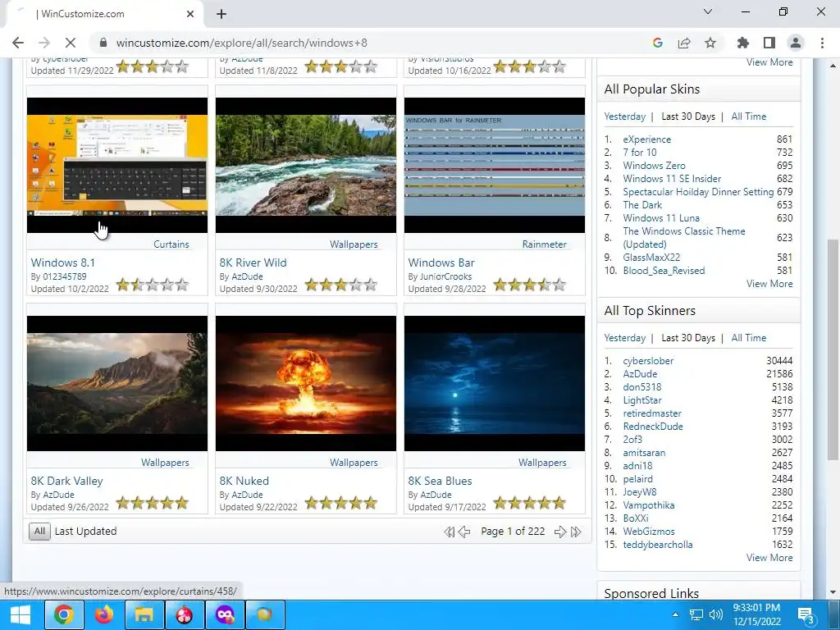Click View More under Top Skinners
This screenshot has height=630, width=840.
pyautogui.click(x=769, y=558)
